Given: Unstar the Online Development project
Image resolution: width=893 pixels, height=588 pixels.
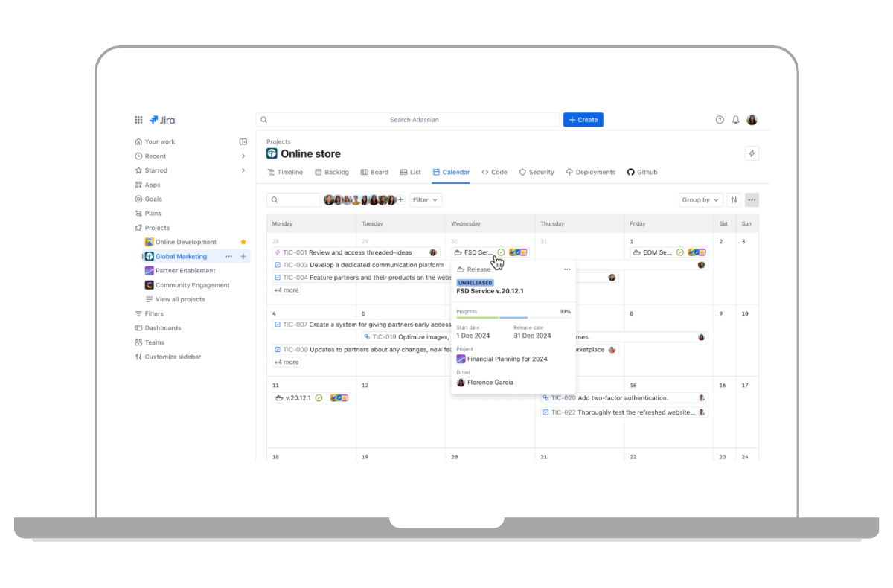Looking at the screenshot, I should [243, 242].
